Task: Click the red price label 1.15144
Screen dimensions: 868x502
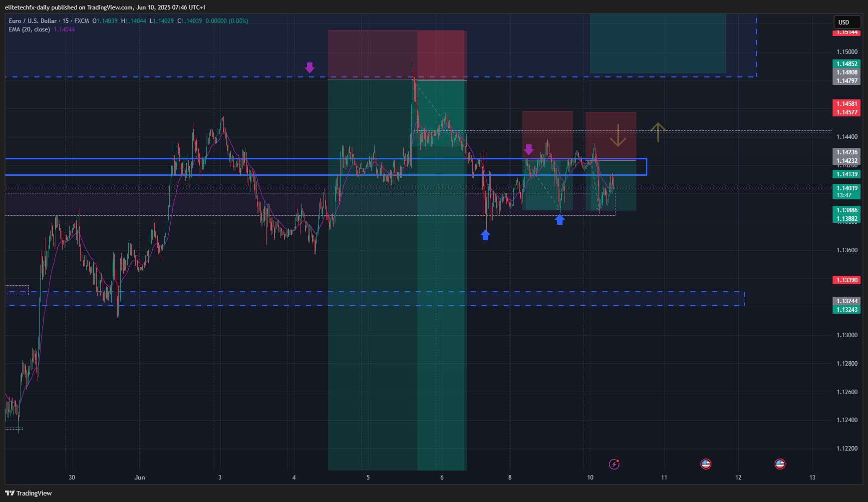Action: tap(847, 32)
